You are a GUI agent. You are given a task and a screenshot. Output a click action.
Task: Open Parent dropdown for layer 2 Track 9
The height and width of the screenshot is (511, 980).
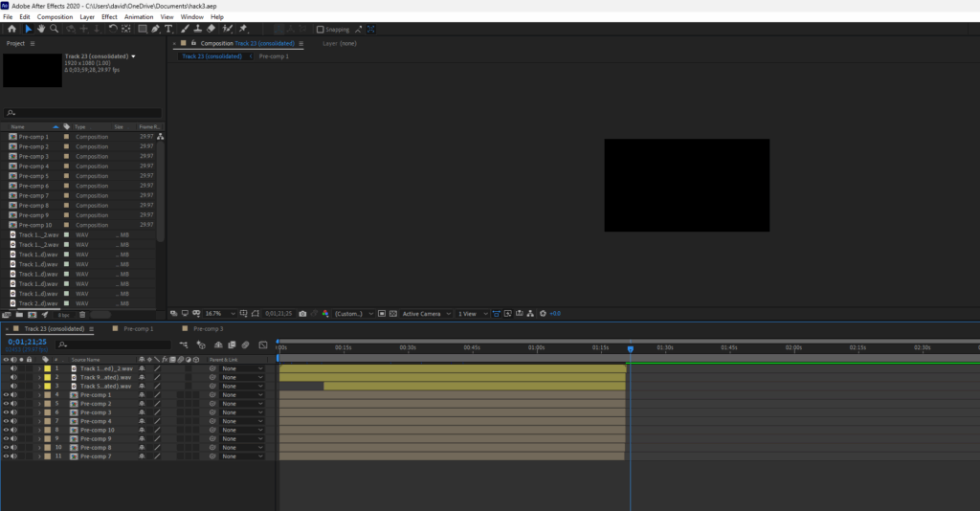point(242,377)
